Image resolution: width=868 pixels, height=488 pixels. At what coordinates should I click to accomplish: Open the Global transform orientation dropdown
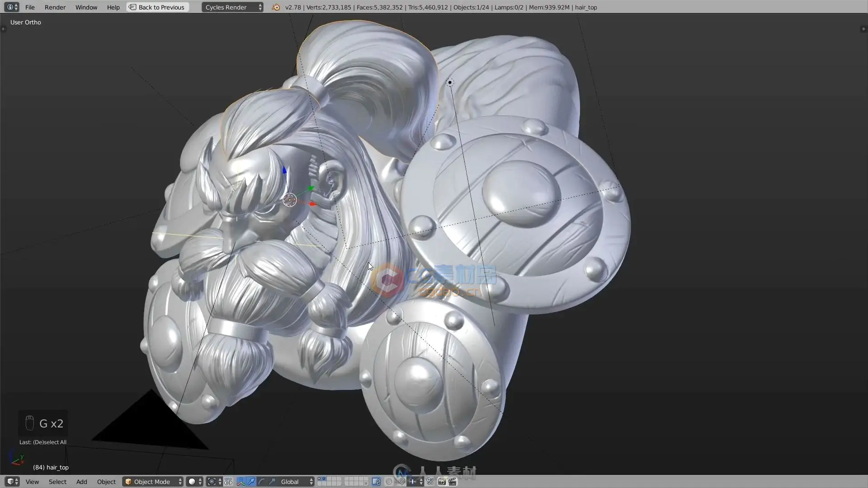point(296,482)
